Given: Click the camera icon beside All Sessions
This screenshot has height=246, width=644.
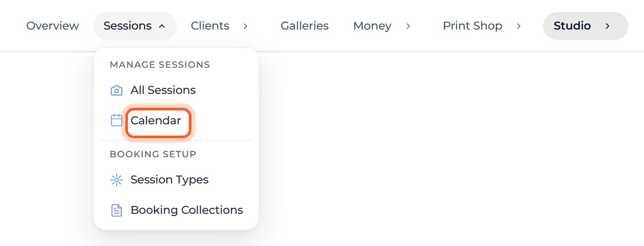Looking at the screenshot, I should (x=116, y=90).
